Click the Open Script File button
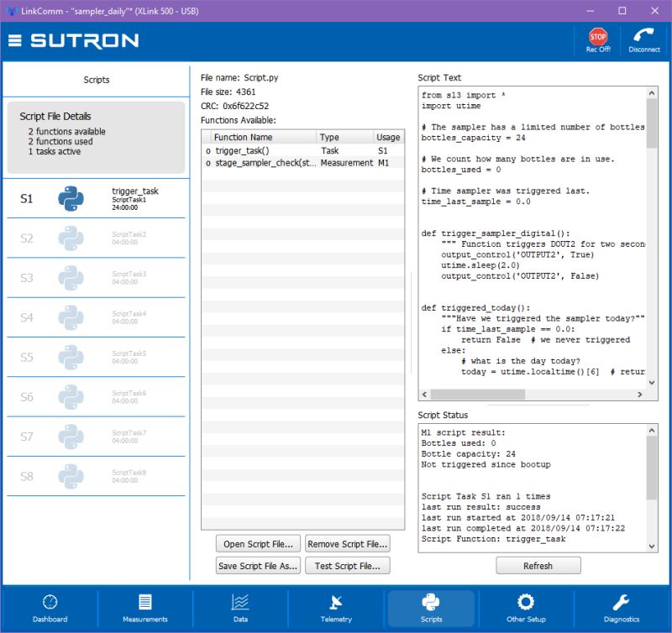The width and height of the screenshot is (672, 633). 257,543
